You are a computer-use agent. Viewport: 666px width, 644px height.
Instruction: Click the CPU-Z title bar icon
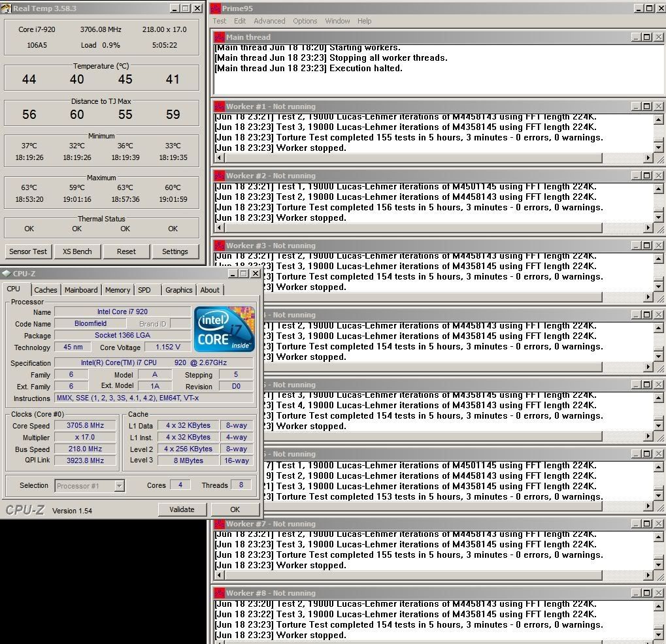tap(7, 274)
